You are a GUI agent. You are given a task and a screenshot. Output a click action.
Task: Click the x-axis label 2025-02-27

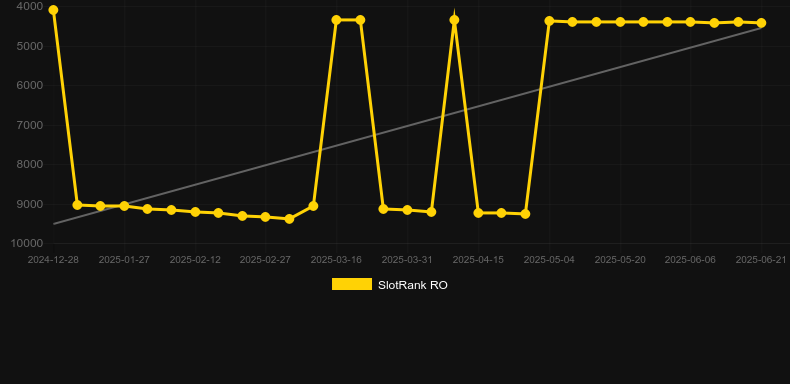pos(265,260)
